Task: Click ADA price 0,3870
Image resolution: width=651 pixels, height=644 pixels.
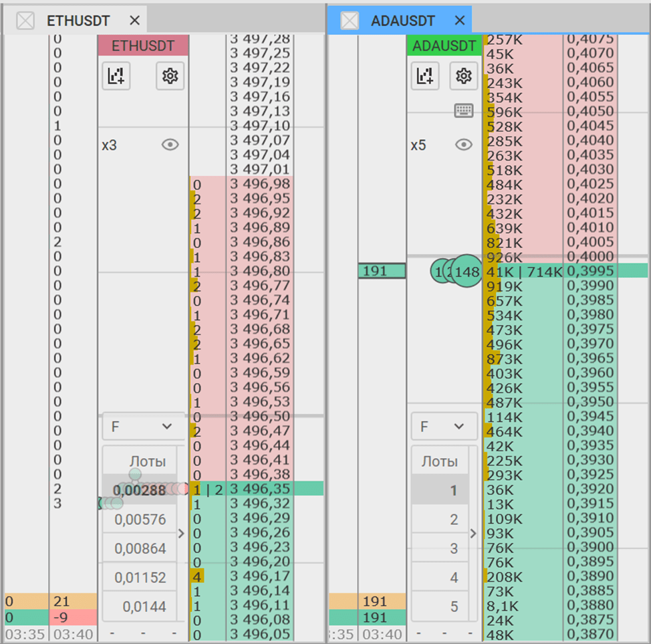Action: tap(590, 634)
